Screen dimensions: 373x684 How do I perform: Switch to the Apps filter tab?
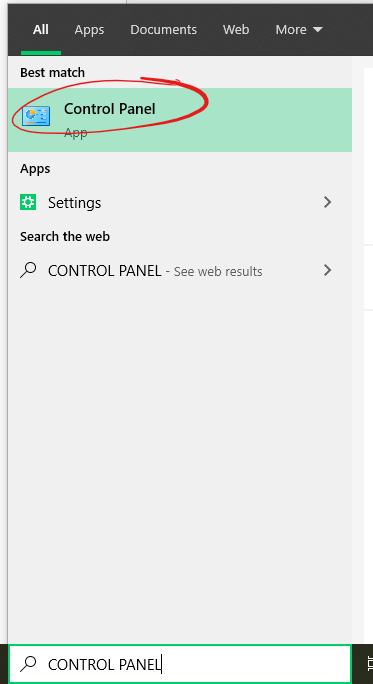point(89,30)
